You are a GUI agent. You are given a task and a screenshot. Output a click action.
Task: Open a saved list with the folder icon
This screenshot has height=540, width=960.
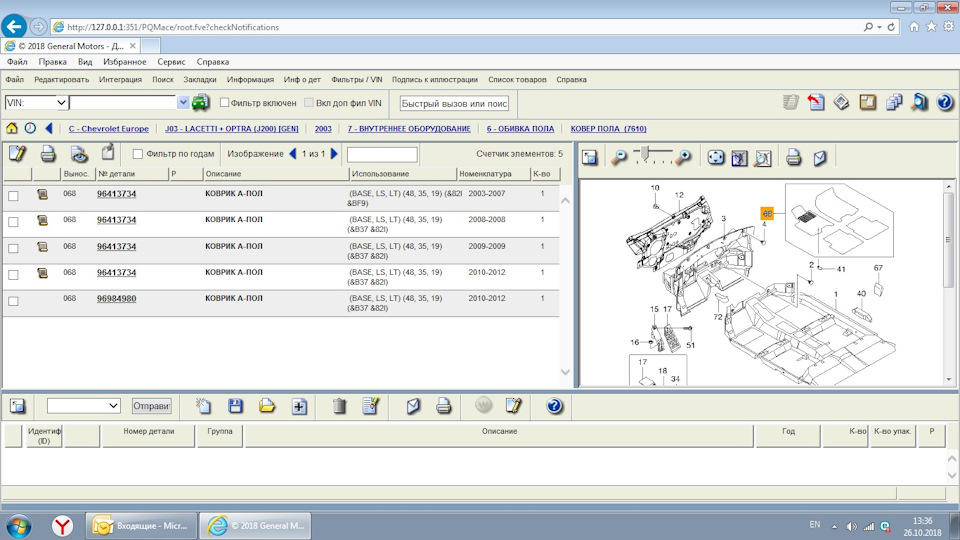[267, 406]
